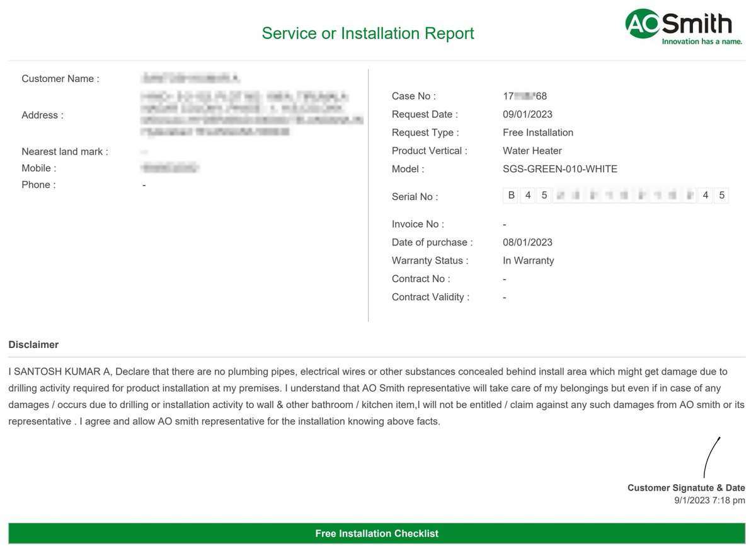
Task: Click the Customer Signatute & Date label
Action: (x=686, y=488)
